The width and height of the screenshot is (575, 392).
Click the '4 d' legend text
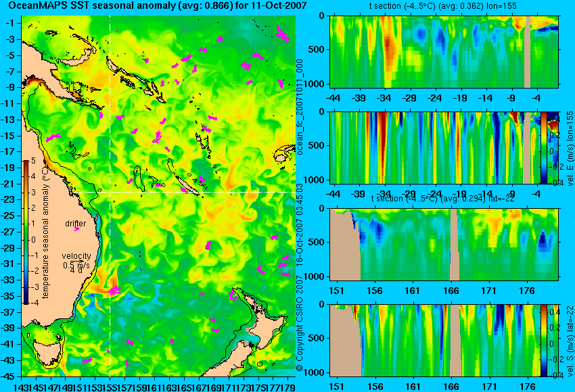pos(76,271)
